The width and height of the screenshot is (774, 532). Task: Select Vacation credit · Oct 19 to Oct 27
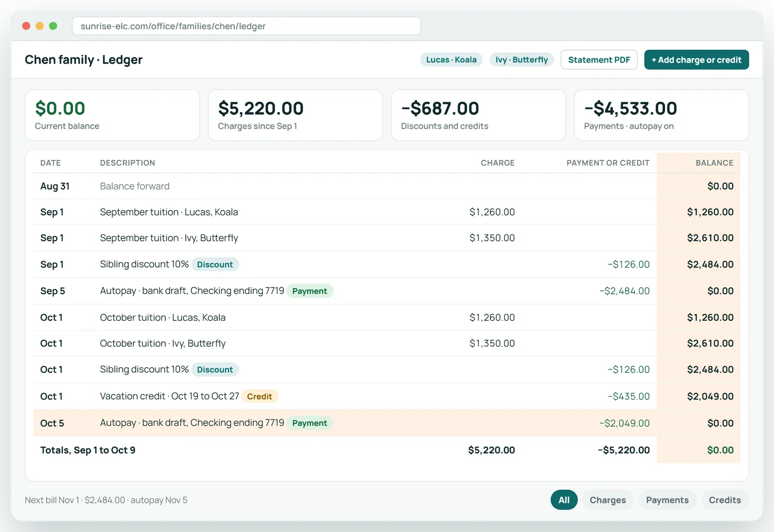tap(169, 397)
